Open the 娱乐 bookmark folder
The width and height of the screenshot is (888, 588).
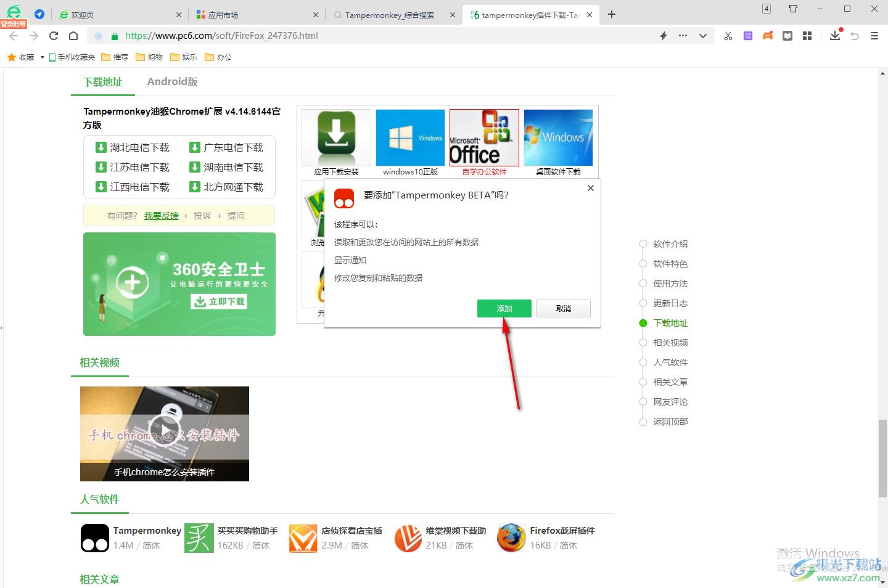tap(184, 57)
